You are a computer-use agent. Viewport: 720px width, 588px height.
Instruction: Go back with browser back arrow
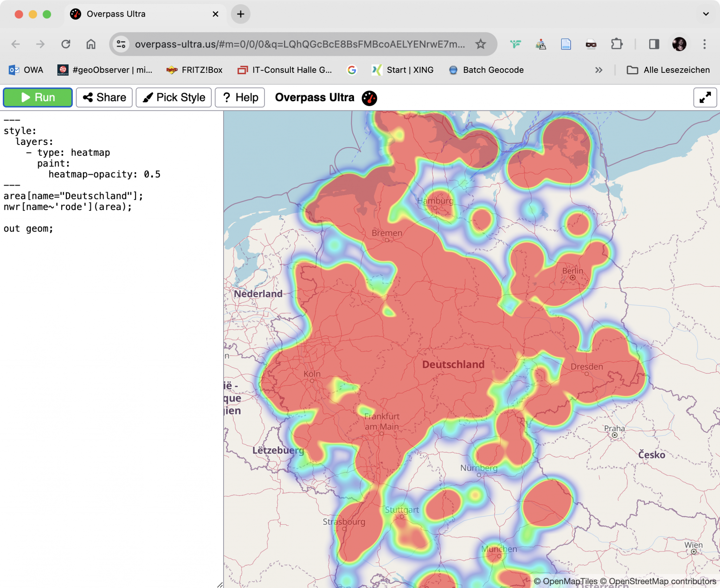(15, 44)
